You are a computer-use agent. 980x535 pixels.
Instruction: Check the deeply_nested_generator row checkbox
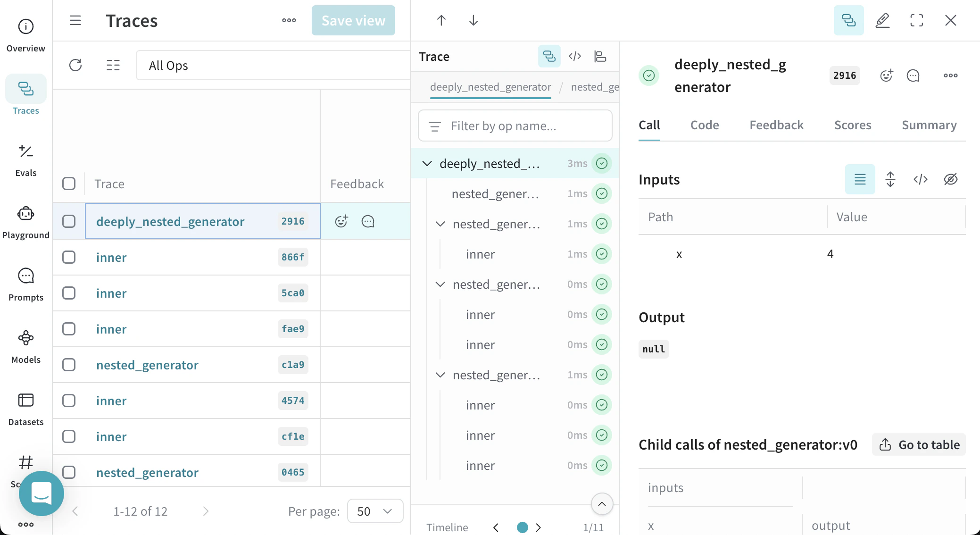(69, 221)
